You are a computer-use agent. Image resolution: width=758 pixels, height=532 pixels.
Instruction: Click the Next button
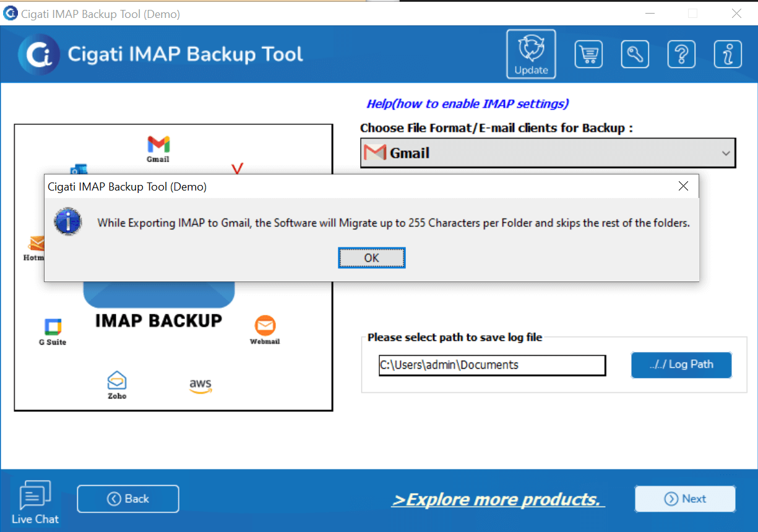pos(685,499)
